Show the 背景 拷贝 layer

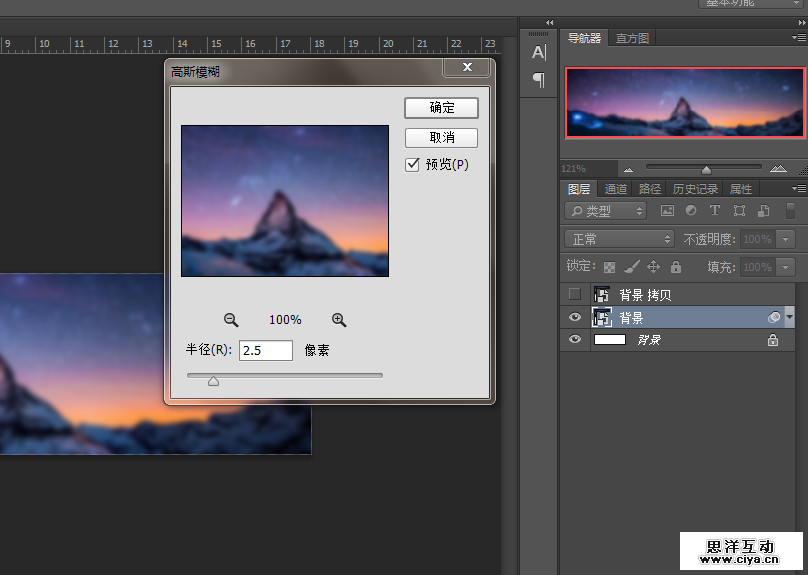pos(574,294)
